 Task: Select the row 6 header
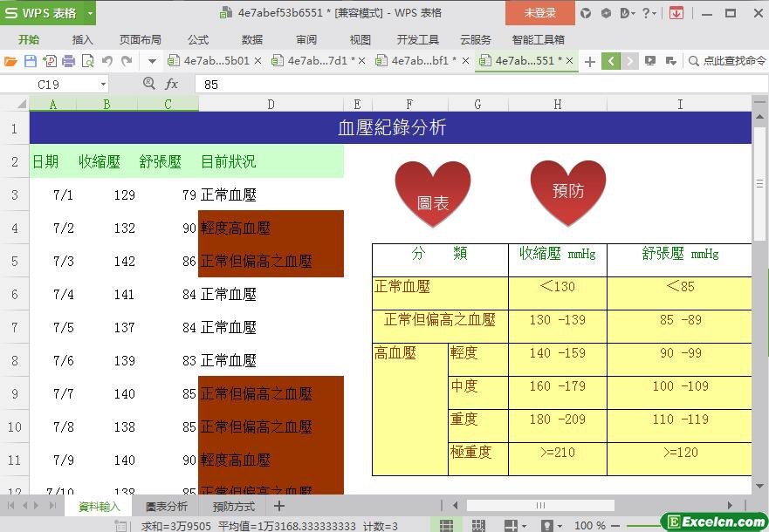click(x=14, y=294)
